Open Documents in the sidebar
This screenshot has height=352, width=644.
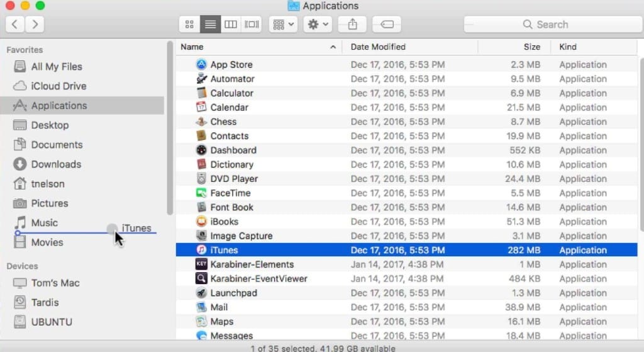click(x=57, y=145)
